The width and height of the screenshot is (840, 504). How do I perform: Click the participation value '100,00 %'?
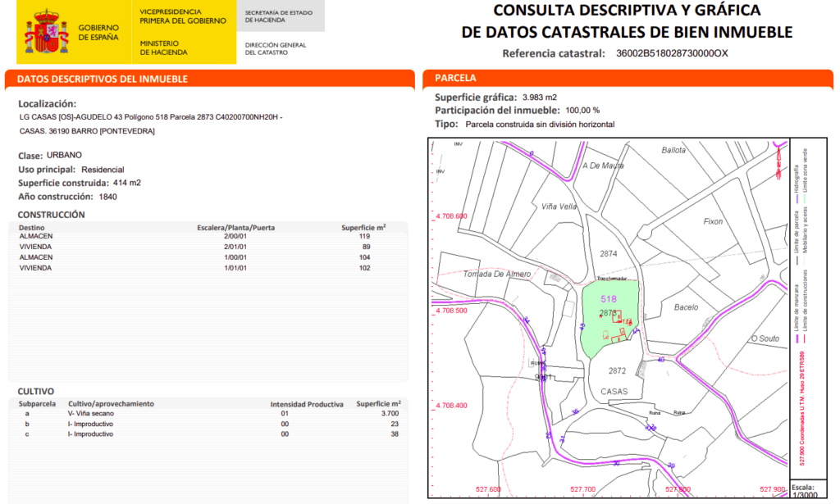click(582, 111)
